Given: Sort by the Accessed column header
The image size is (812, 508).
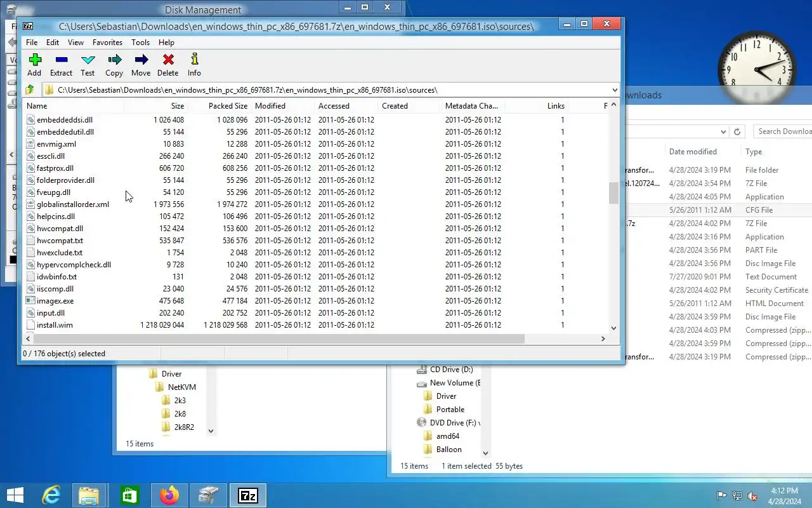Looking at the screenshot, I should 346,106.
